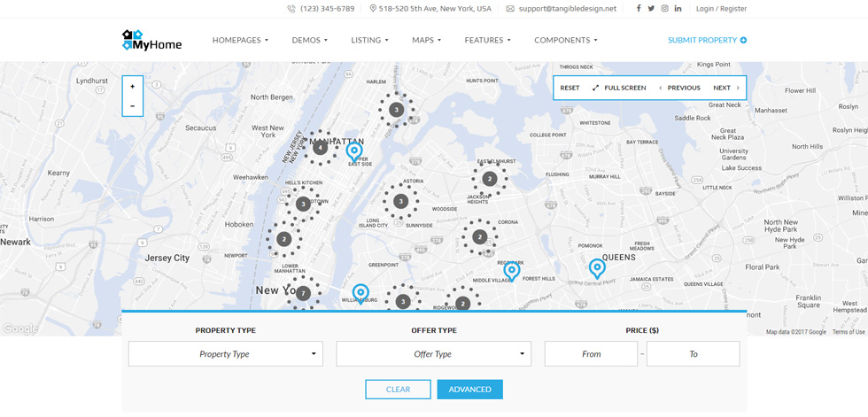Open cluster marker 3 right of Williamsburg
Image resolution: width=868 pixels, height=417 pixels.
(402, 301)
